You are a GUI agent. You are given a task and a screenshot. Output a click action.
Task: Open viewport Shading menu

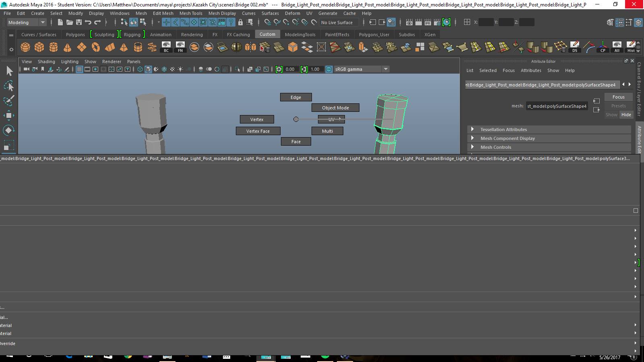click(46, 62)
